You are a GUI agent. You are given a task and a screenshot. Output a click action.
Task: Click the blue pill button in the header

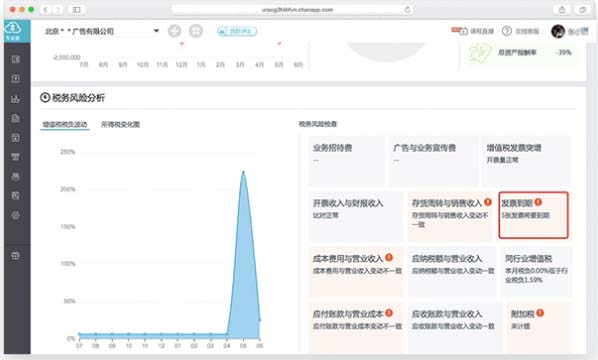[237, 31]
